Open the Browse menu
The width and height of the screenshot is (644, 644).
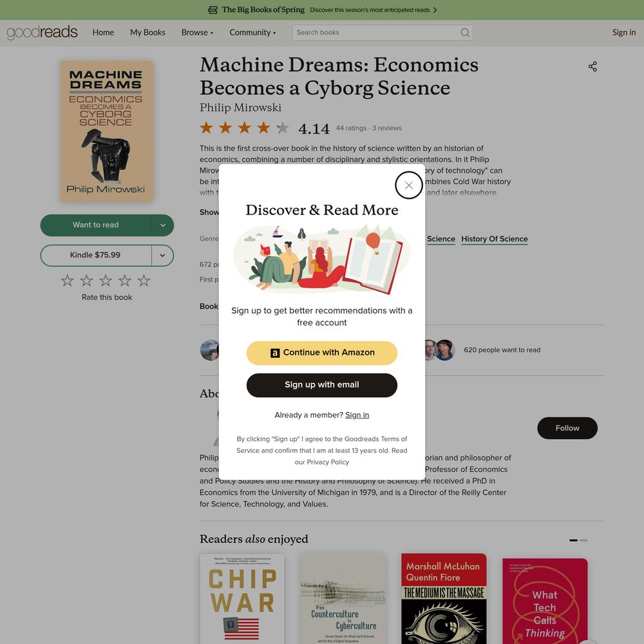pos(197,32)
